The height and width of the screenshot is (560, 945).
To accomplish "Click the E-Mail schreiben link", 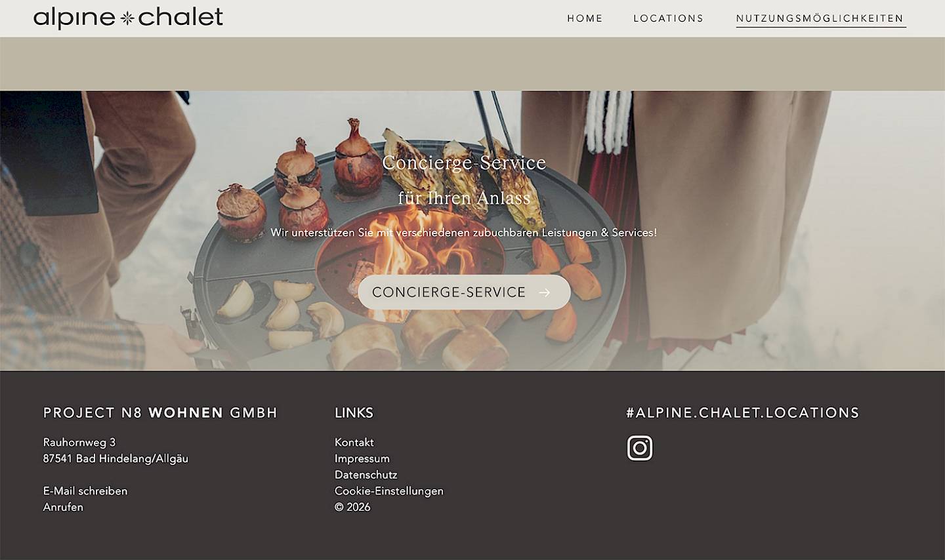I will pyautogui.click(x=85, y=491).
